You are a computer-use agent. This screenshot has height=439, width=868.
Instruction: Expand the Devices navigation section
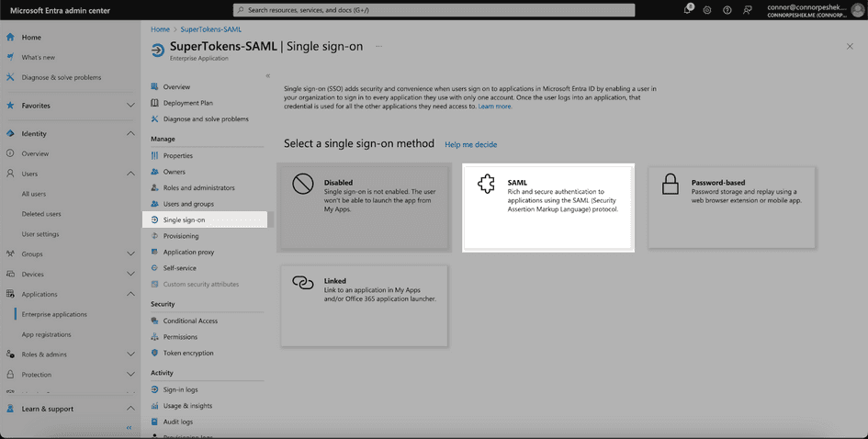point(130,275)
